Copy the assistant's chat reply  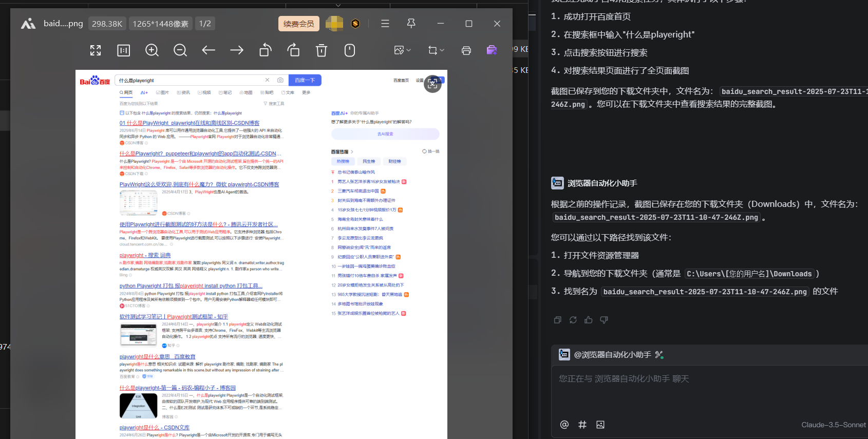[558, 320]
